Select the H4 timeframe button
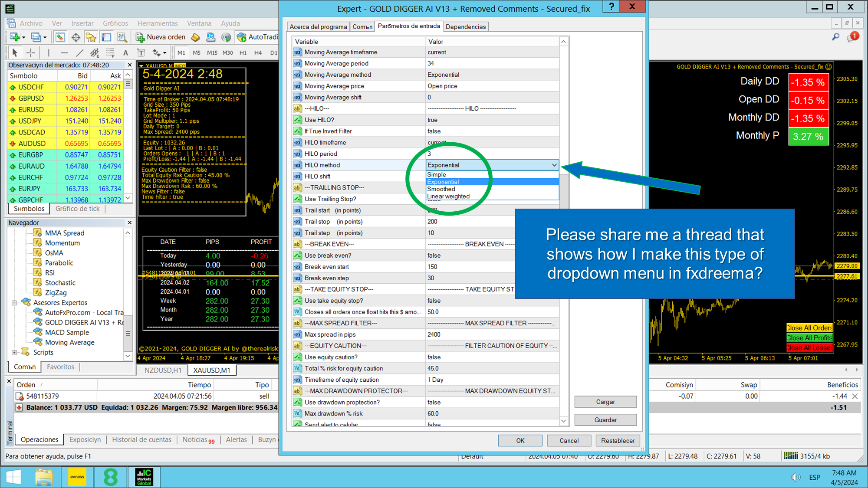 pos(258,53)
